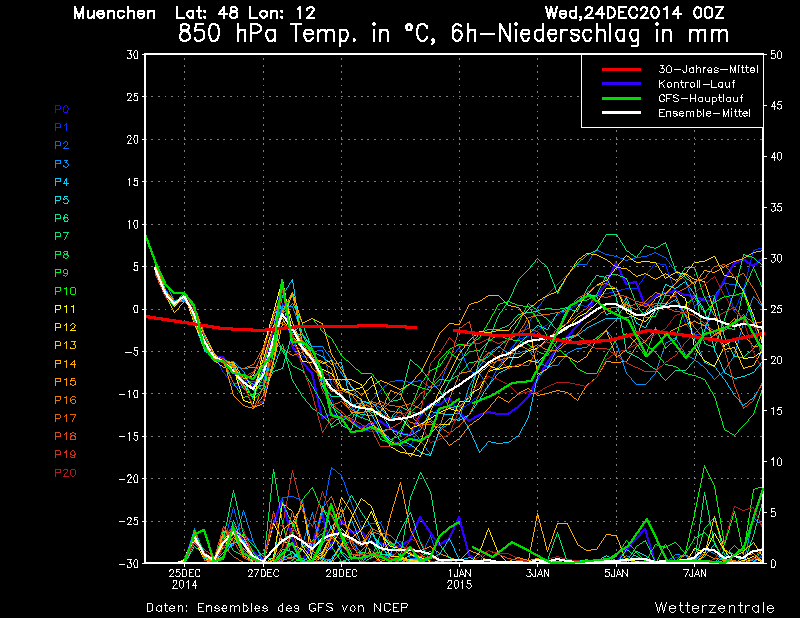The height and width of the screenshot is (618, 800).
Task: Click the P7 ensemble member label
Action: click(x=62, y=236)
